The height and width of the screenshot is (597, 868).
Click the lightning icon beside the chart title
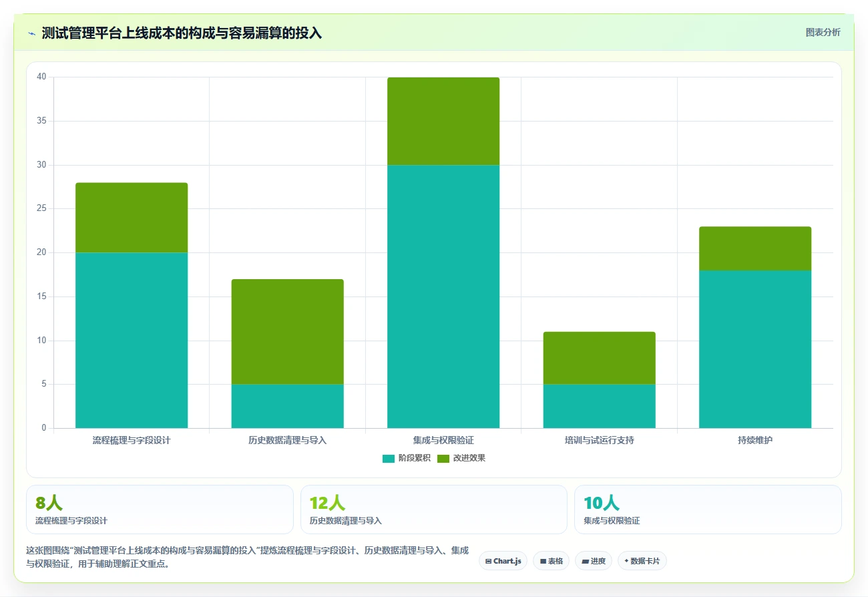32,33
